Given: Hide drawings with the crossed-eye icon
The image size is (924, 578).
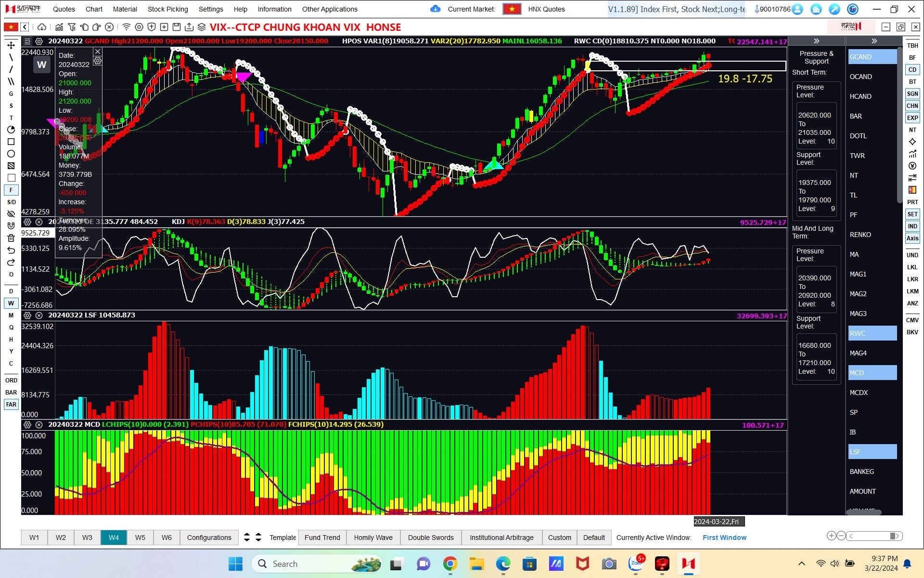Looking at the screenshot, I should coord(11,214).
